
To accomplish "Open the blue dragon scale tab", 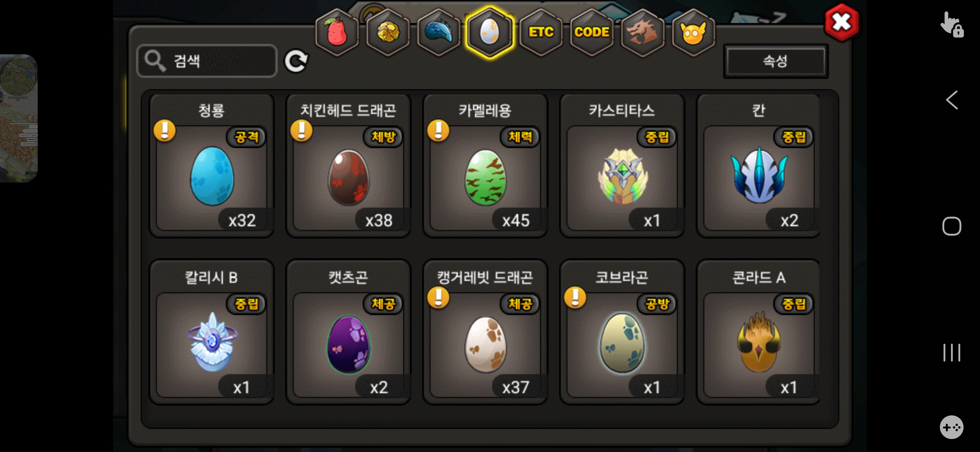I will (438, 33).
